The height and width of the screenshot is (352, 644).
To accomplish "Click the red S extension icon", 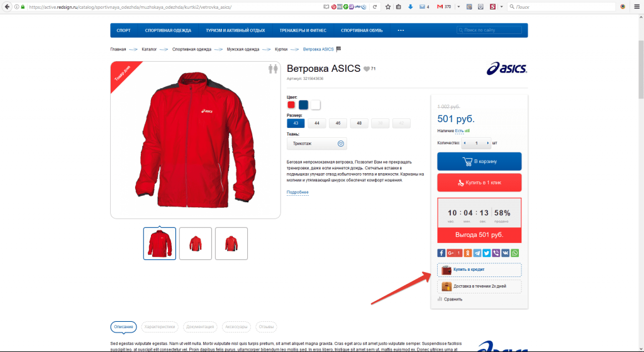I will (492, 6).
